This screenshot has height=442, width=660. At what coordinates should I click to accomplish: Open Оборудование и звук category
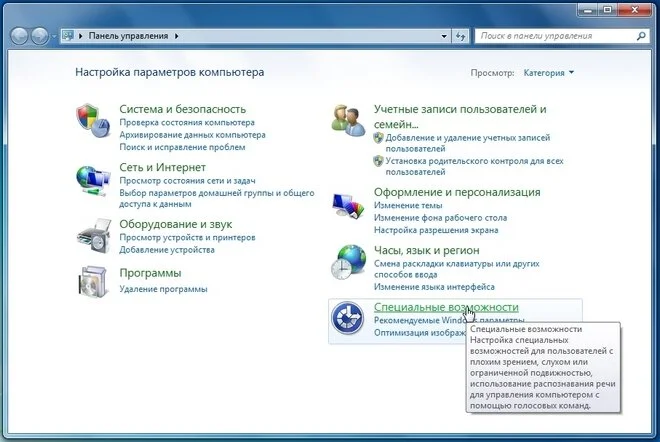[x=176, y=224]
